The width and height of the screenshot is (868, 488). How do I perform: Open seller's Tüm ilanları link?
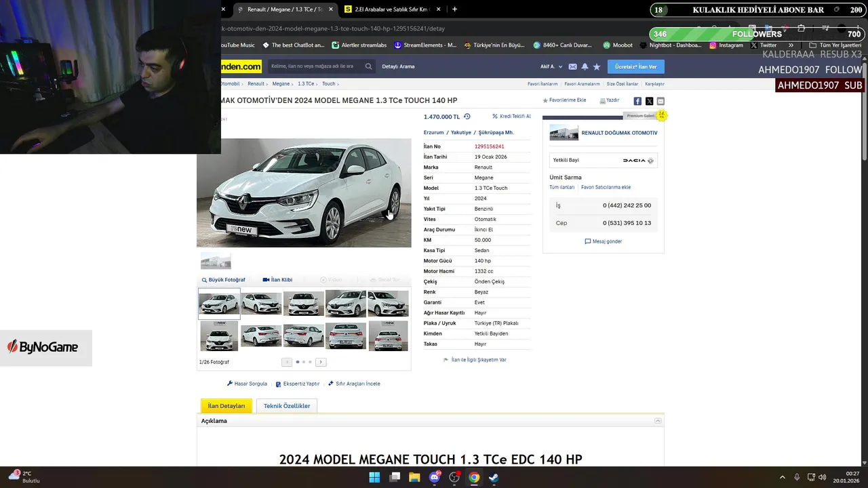coord(561,187)
